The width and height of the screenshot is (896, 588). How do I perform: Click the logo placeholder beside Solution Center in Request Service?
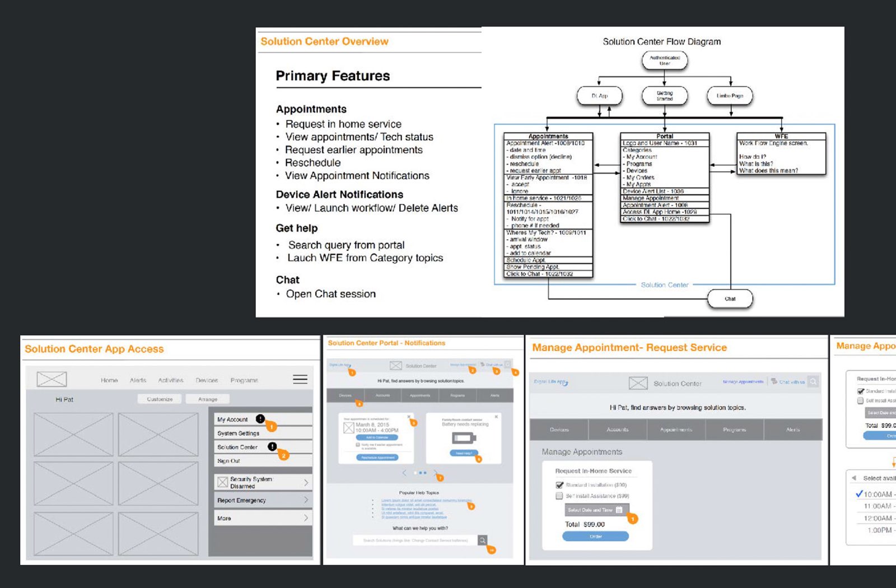[638, 383]
